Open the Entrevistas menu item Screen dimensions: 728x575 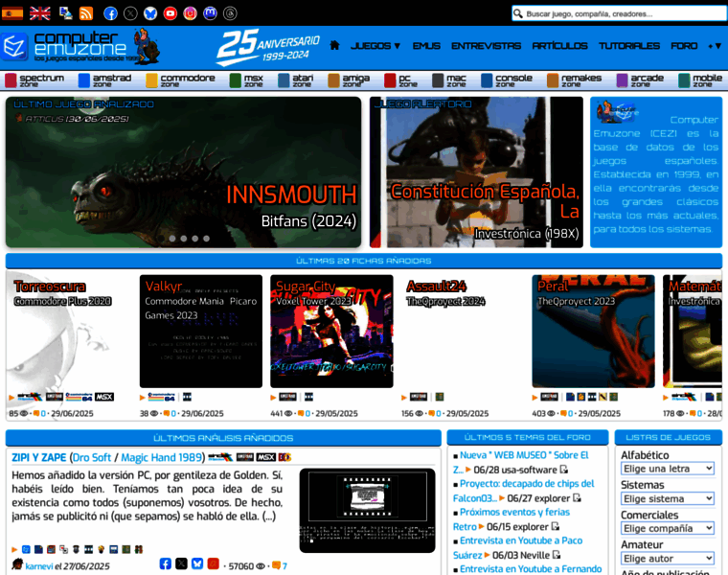tap(486, 45)
